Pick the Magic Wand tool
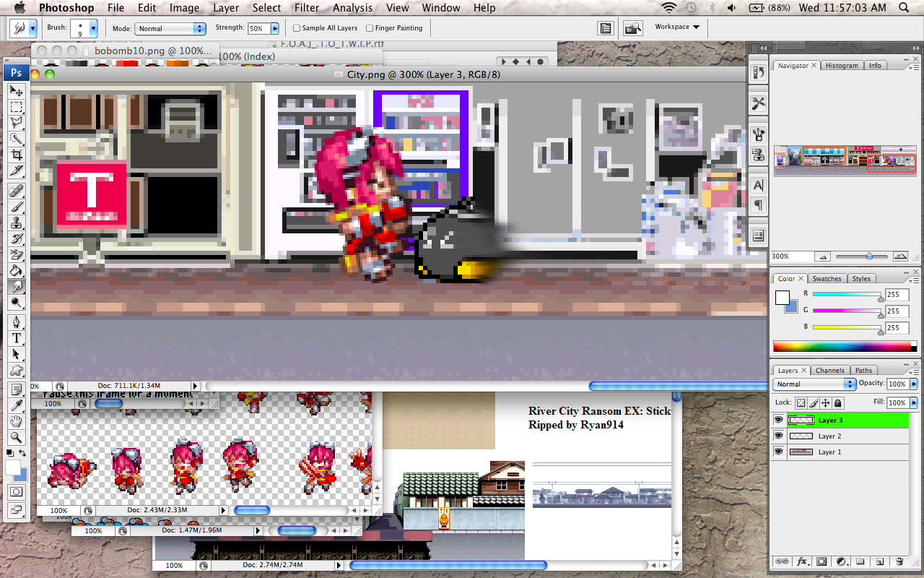This screenshot has width=924, height=578. [x=16, y=139]
